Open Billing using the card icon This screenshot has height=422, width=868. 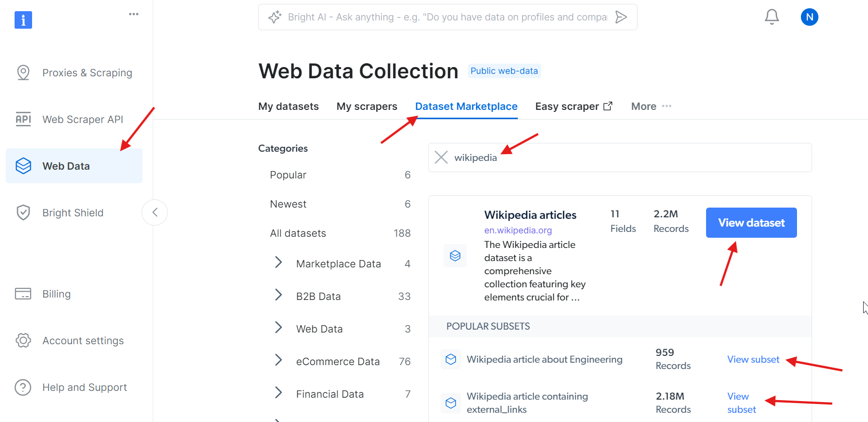(x=23, y=294)
